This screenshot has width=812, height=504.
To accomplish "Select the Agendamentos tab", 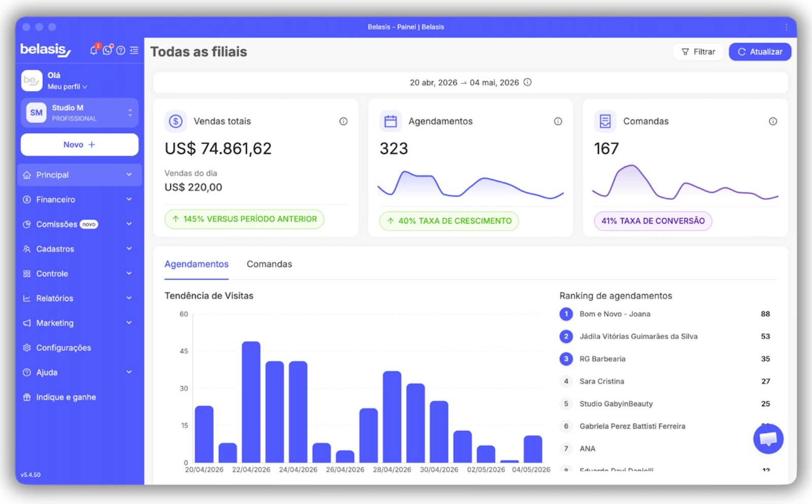I will 196,264.
